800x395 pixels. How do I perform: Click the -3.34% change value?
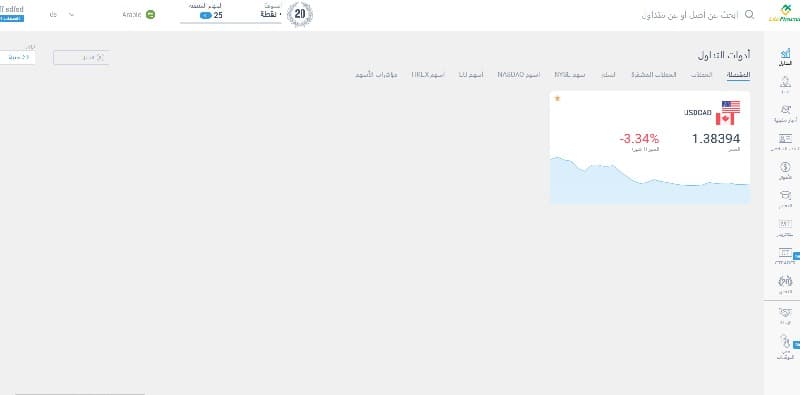pyautogui.click(x=639, y=138)
